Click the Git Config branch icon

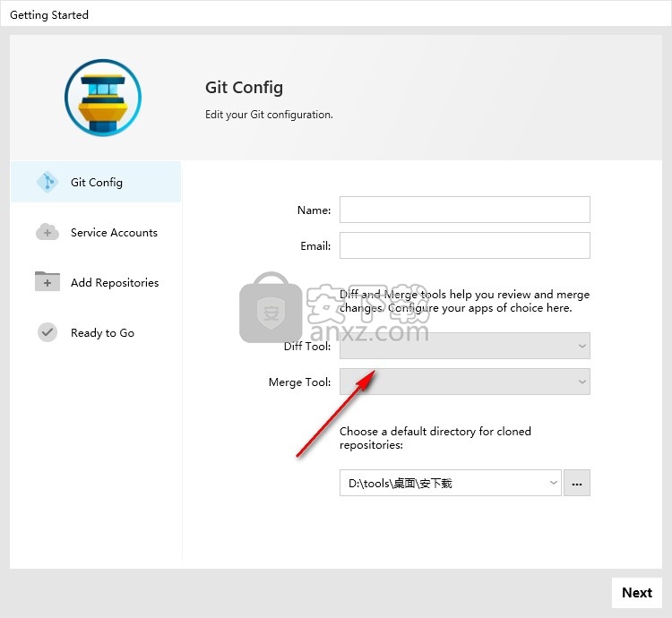tap(47, 182)
